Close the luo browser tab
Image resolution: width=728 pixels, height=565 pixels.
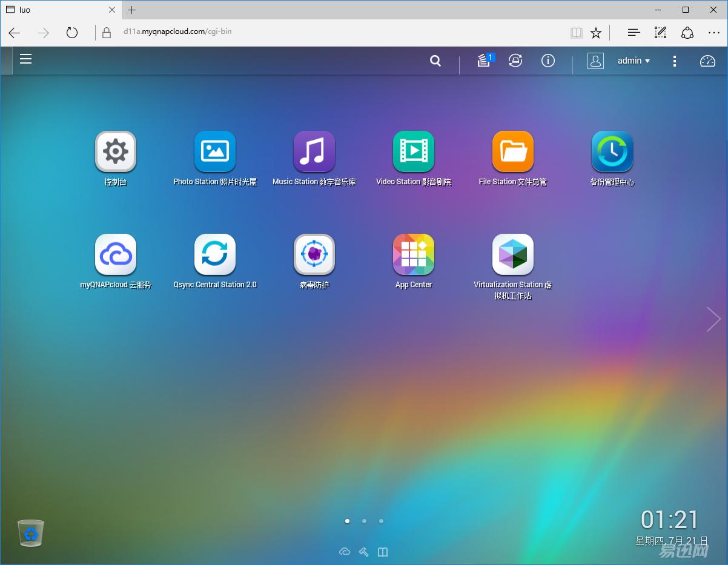tap(112, 10)
